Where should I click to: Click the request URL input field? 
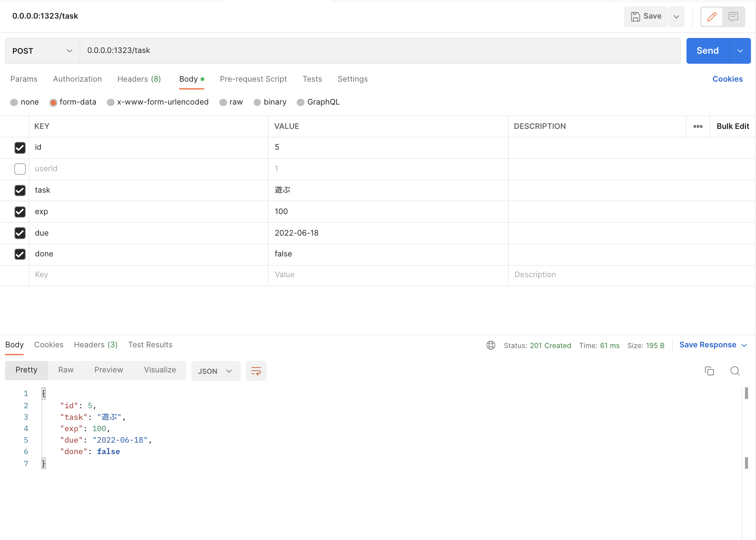(380, 51)
